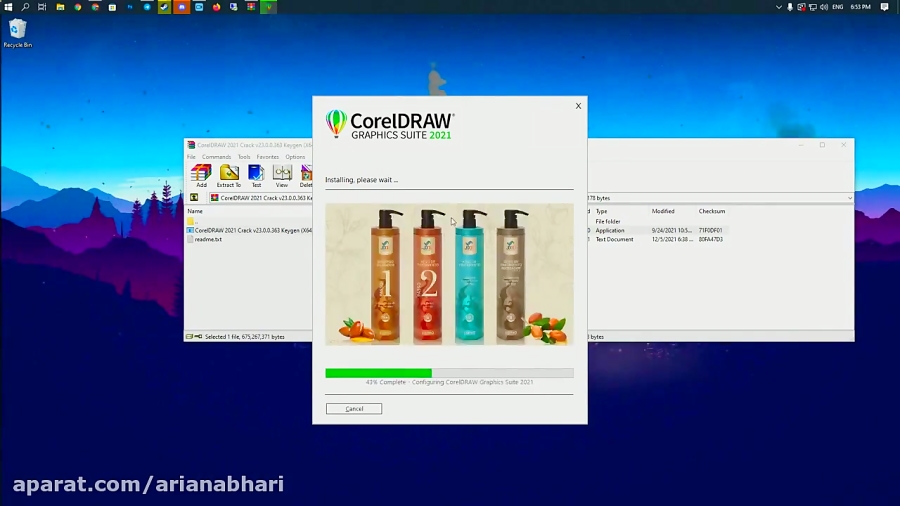Screen dimensions: 900x506
Task: Sort WinRAR list by Name column
Action: 195,211
